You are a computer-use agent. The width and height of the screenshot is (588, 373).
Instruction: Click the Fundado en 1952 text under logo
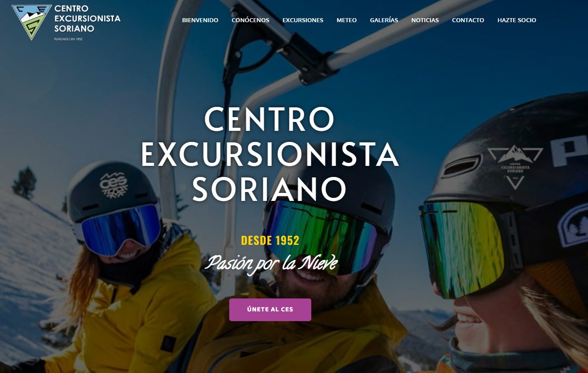[x=68, y=39]
